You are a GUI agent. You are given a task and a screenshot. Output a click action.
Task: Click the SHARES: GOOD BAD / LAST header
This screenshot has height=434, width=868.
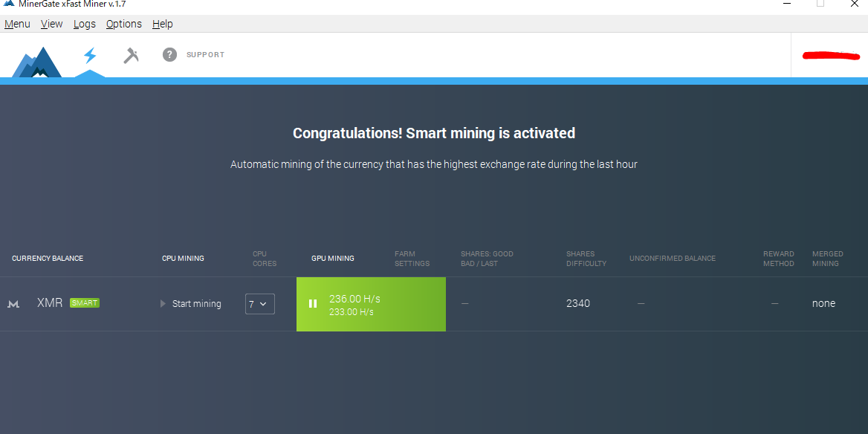[488, 259]
